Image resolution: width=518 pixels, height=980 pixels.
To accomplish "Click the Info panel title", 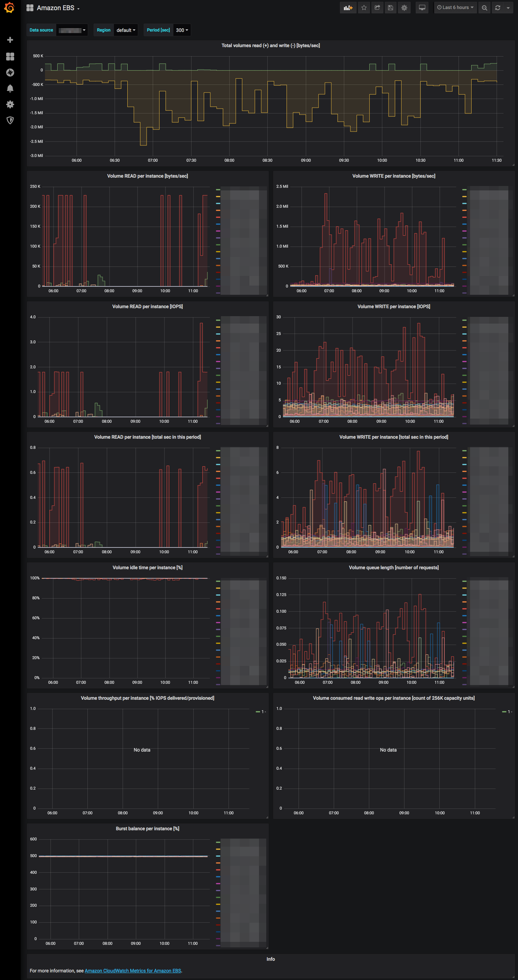I will coord(271,959).
